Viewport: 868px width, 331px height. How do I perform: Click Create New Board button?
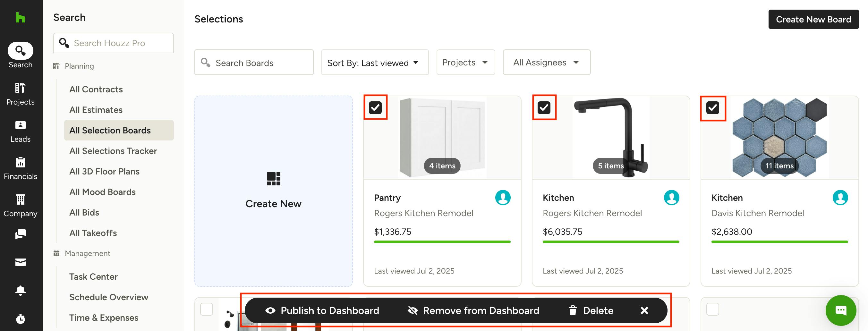point(813,20)
